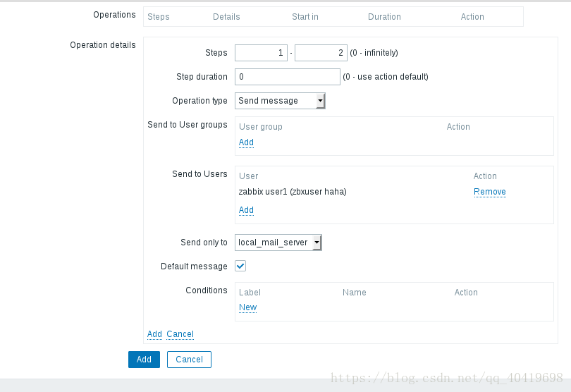Screen dimensions: 571x392
Task: Click the Steps start value field
Action: [261, 53]
